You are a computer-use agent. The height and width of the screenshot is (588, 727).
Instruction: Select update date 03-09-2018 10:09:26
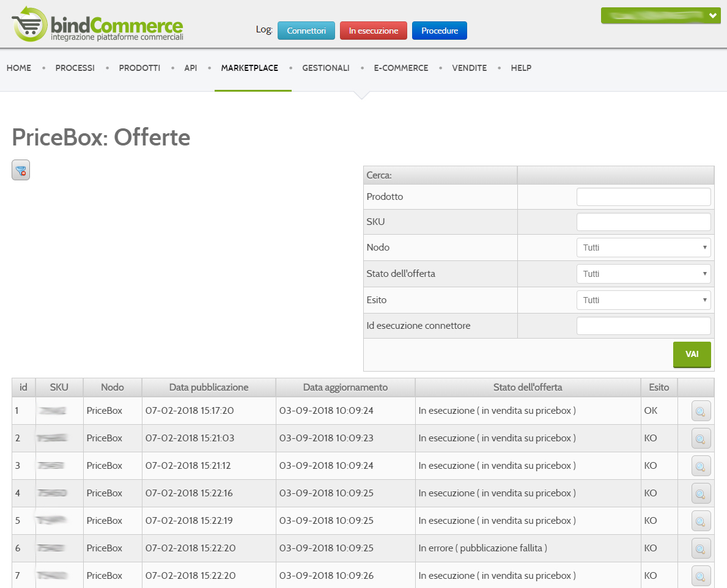(x=327, y=576)
